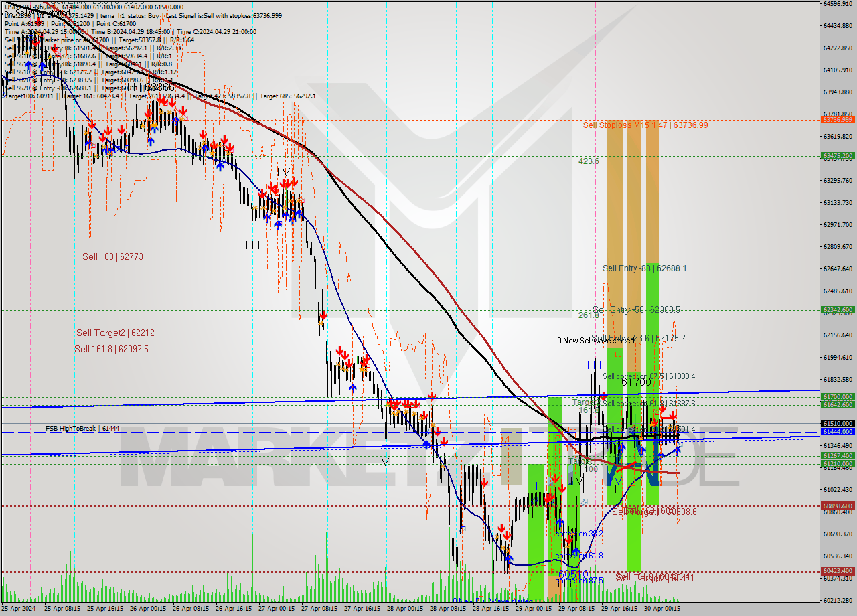Viewport: 857px width, 616px height.
Task: Click the 60212.280 price axis value
Action: click(x=838, y=600)
